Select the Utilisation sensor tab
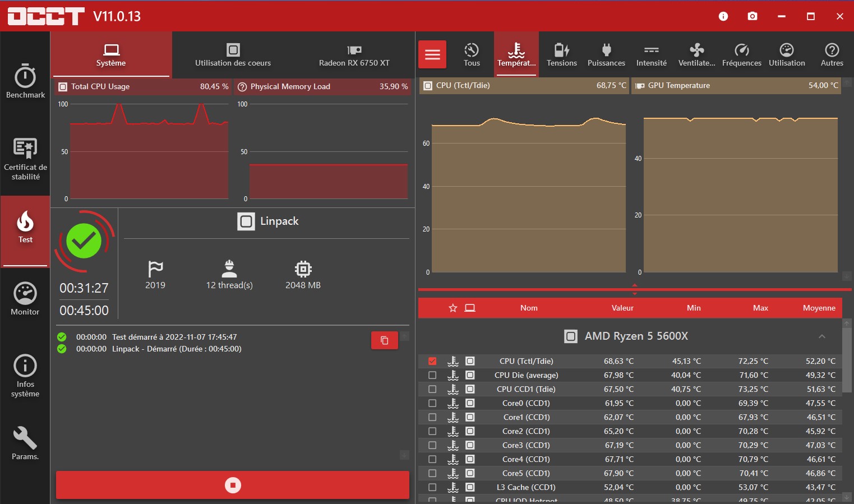This screenshot has height=504, width=854. [x=787, y=54]
